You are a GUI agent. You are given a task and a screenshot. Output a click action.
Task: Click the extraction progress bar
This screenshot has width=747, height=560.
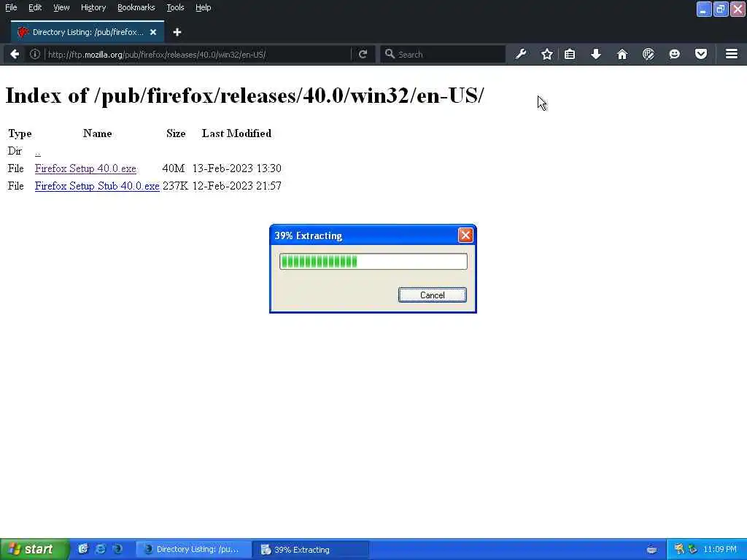373,262
